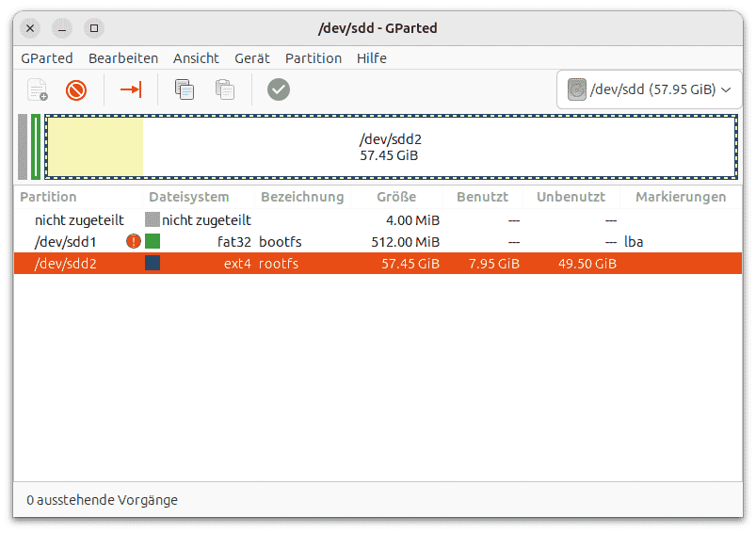Click the resize/move partition arrow icon
The height and width of the screenshot is (533, 756).
[131, 89]
